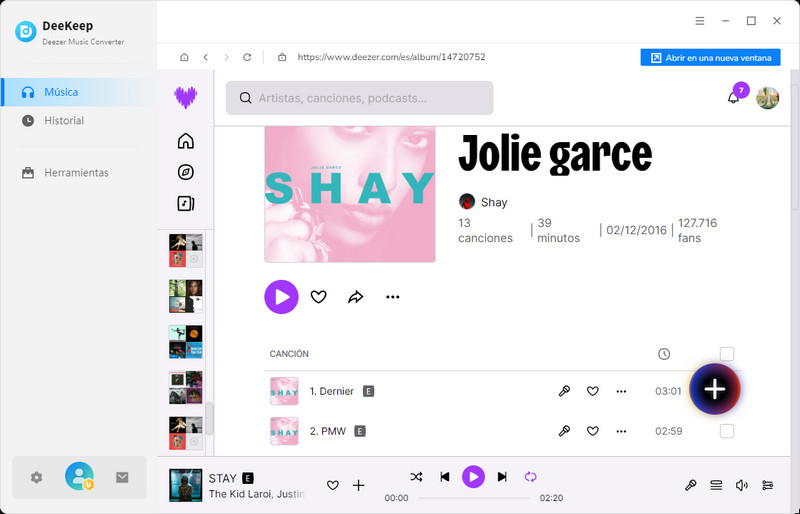Add STAY to a playlist

tap(359, 485)
